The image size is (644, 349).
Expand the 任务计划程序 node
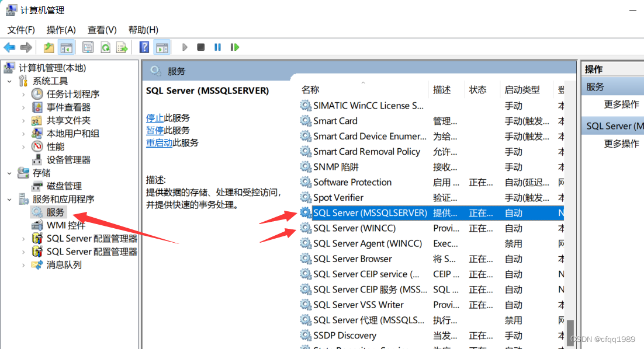(23, 95)
